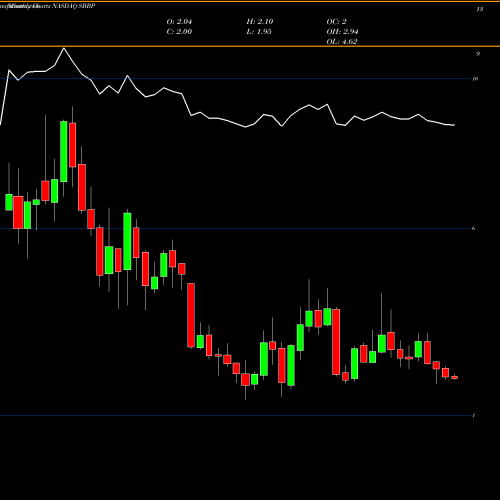This screenshot has height=500, width=500.
Task: Click the high price value H: 2.10
Action: (260, 22)
